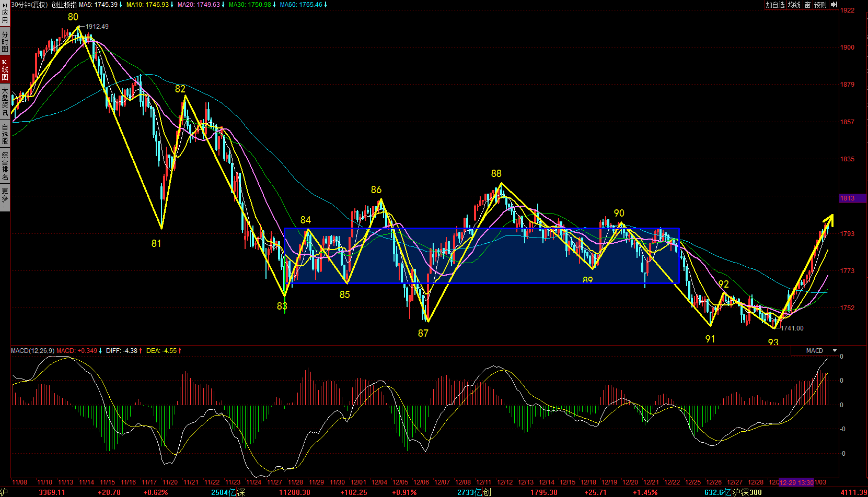The height and width of the screenshot is (497, 868).
Task: Open the 应用 sidebar tab
Action: tap(5, 16)
